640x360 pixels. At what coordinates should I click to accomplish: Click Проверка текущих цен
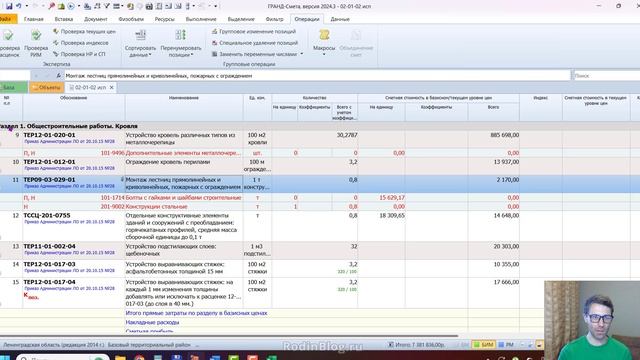coord(84,31)
